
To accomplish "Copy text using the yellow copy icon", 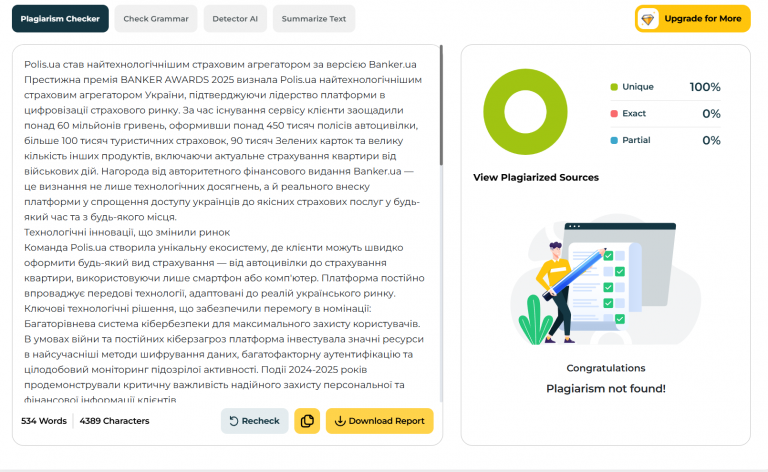I will pyautogui.click(x=307, y=421).
